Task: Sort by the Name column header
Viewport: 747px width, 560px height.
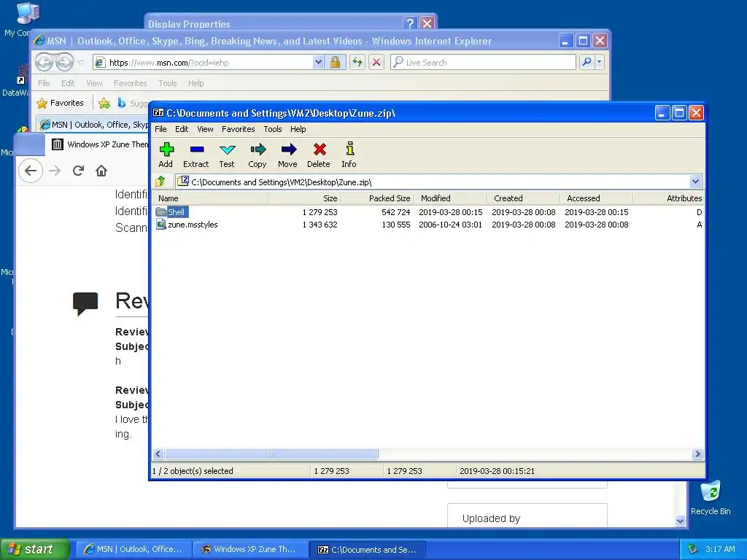Action: pos(210,198)
